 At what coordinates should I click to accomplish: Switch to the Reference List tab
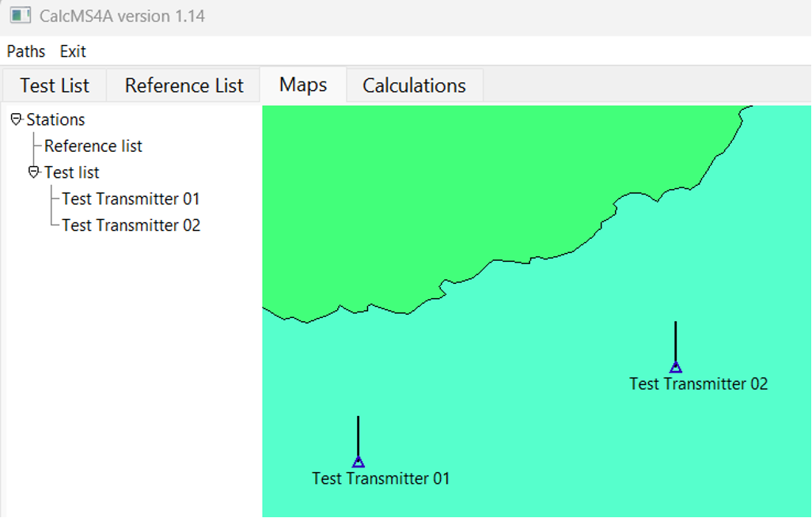pos(182,85)
